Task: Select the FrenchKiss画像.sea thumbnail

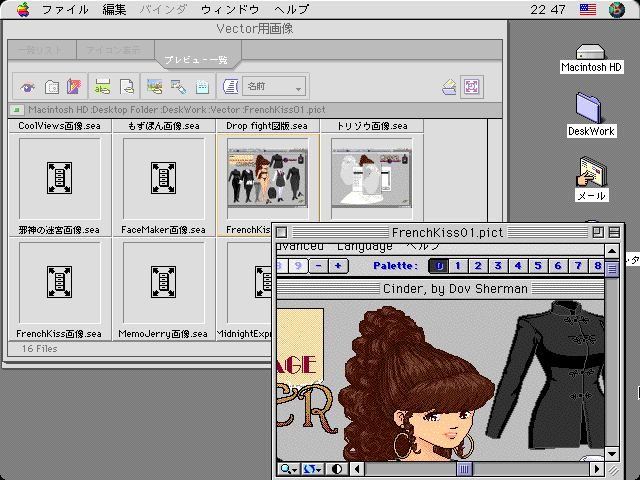Action: pyautogui.click(x=60, y=282)
